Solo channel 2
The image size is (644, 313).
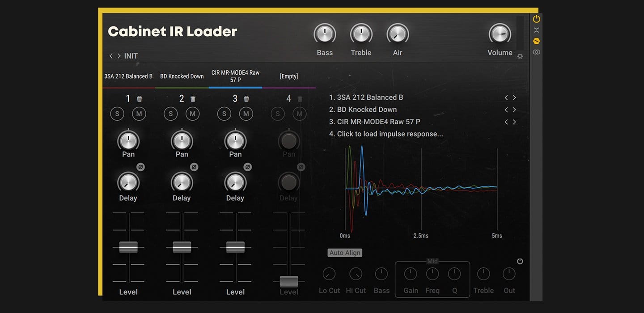point(170,114)
